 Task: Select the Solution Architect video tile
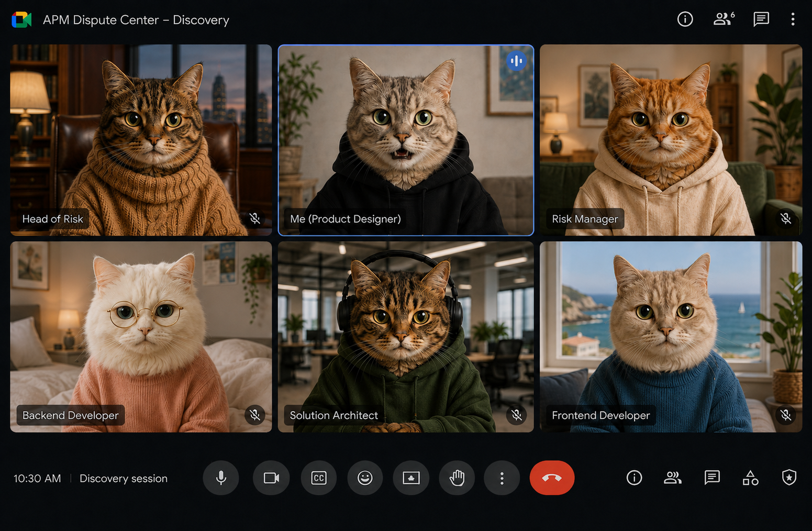pyautogui.click(x=406, y=337)
